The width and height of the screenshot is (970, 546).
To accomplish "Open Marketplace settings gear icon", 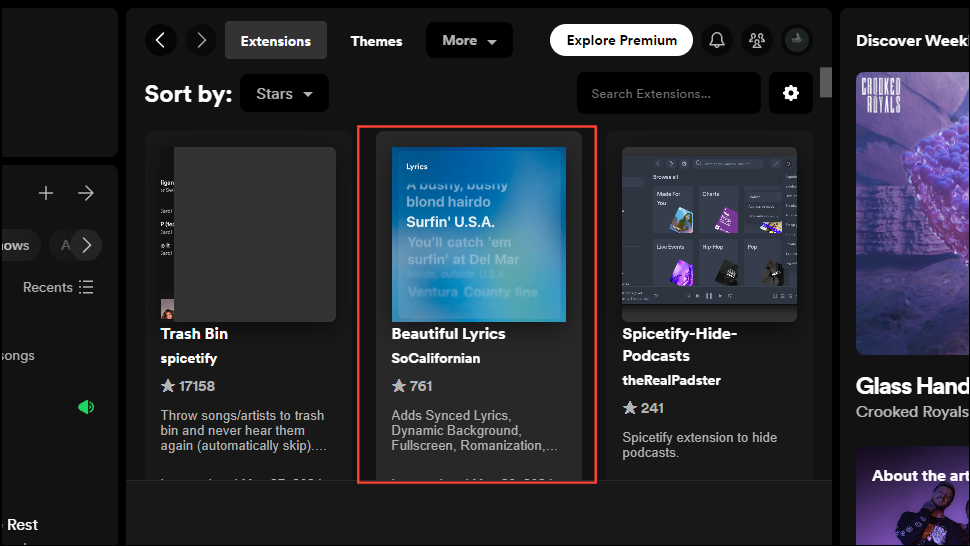I will pos(791,93).
